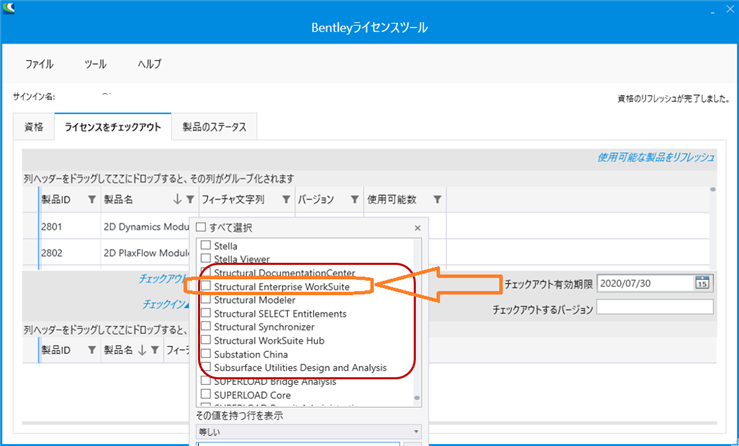Click filter list scrollbar thumb
Screen dimensions: 739x446
click(x=417, y=398)
